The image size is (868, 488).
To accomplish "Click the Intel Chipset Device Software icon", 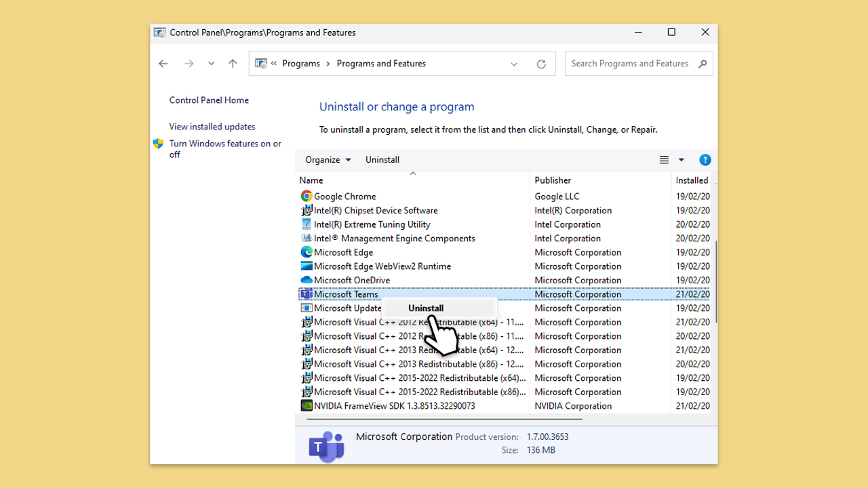I will (307, 210).
